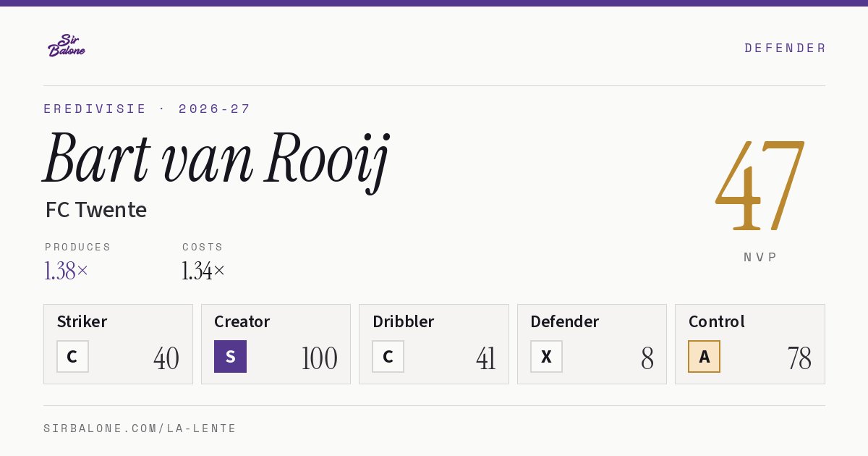Click the 1.34× costs value
The image size is (868, 456).
pyautogui.click(x=204, y=271)
